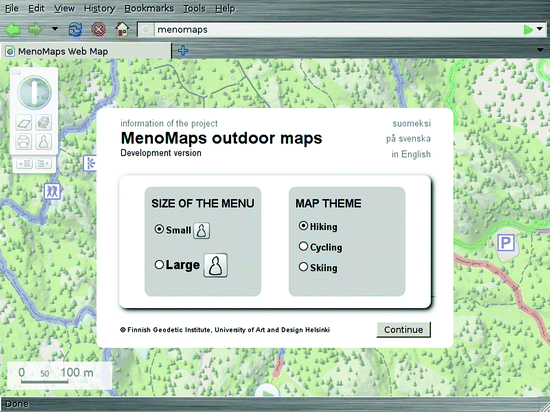Click the parking P symbol on map
Viewport: 550px width, 412px height.
click(x=506, y=243)
